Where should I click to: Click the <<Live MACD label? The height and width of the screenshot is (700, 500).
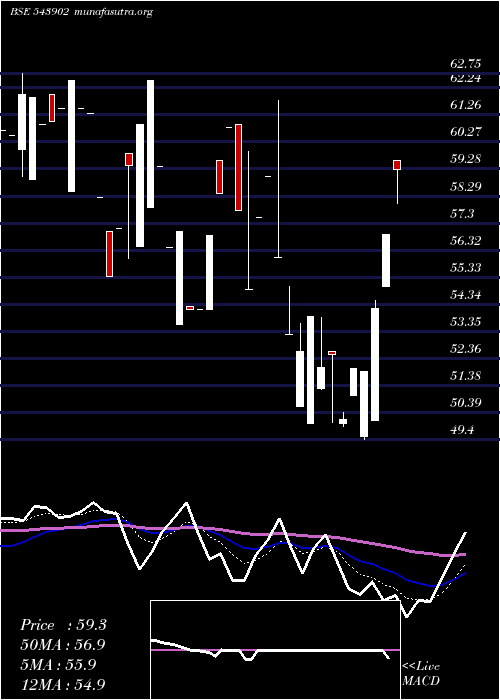tap(421, 674)
